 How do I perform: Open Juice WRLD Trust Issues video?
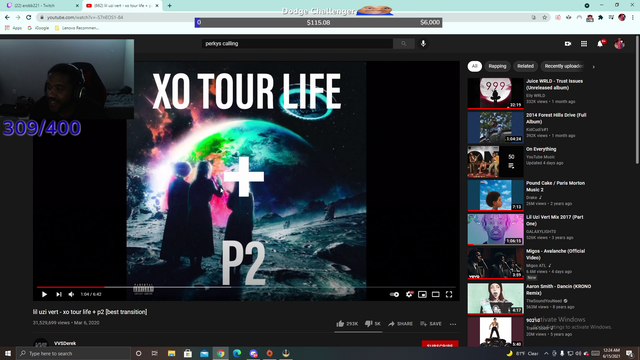(554, 84)
